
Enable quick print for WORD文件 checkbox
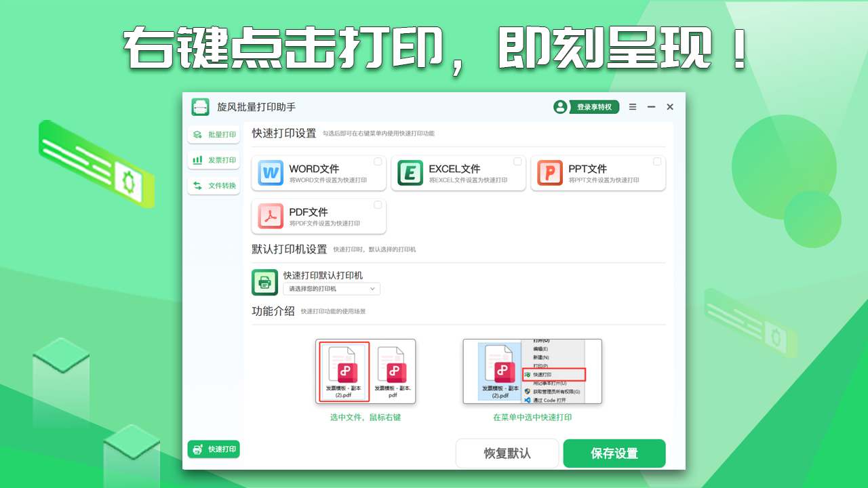[378, 161]
